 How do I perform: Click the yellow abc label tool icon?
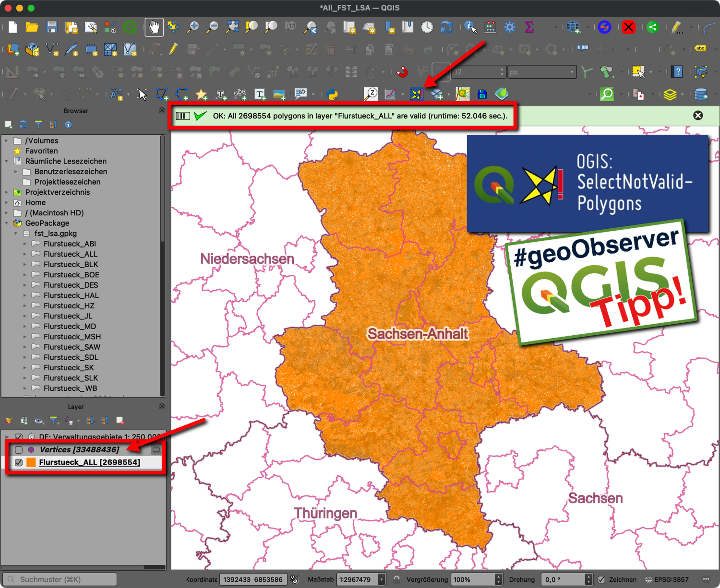(700, 48)
